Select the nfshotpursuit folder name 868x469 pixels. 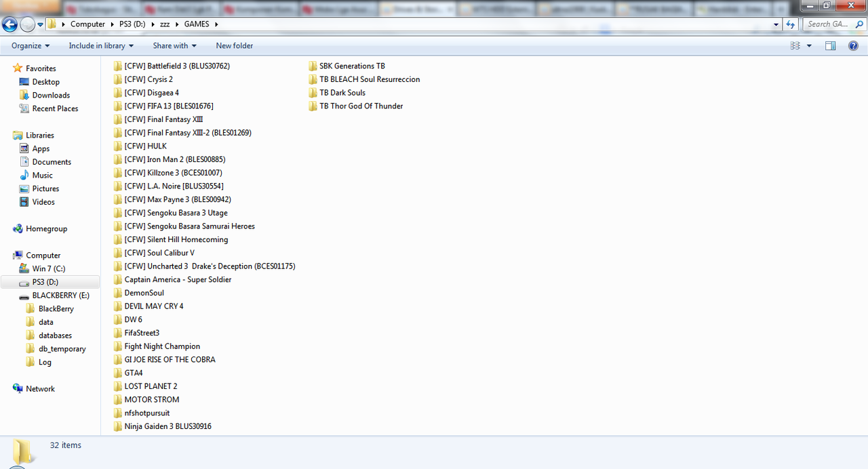[x=147, y=413]
